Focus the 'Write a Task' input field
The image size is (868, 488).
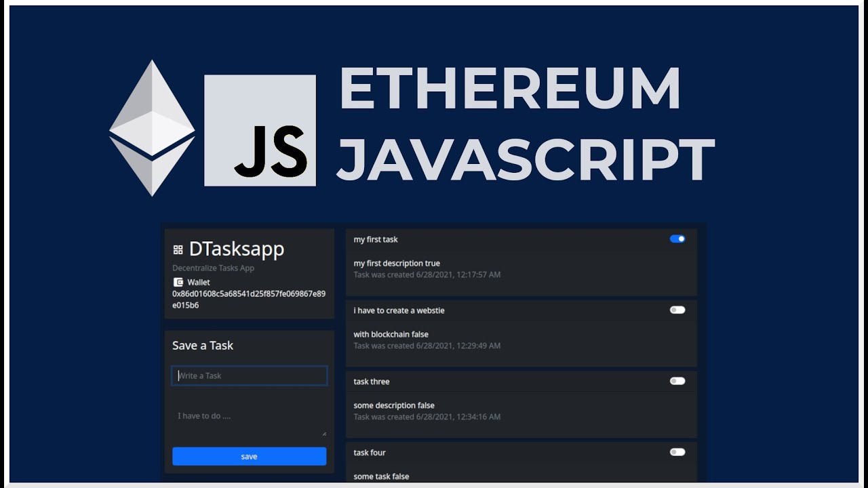coord(249,375)
